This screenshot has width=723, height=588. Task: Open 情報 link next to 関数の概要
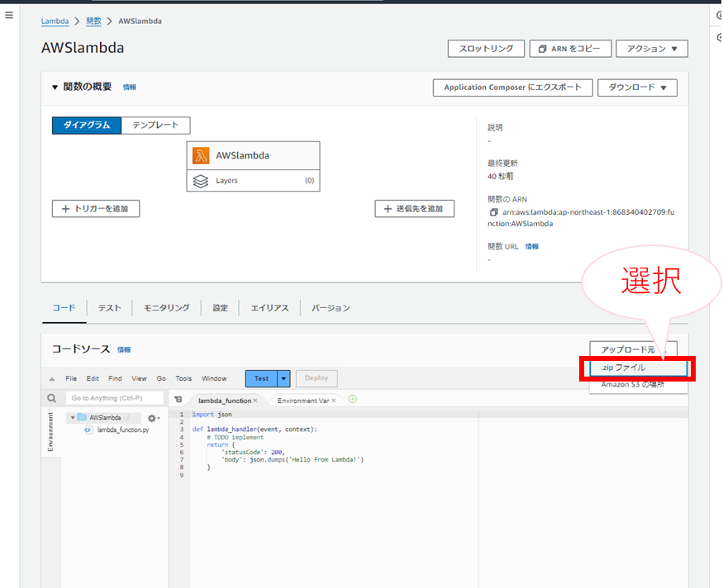[129, 87]
